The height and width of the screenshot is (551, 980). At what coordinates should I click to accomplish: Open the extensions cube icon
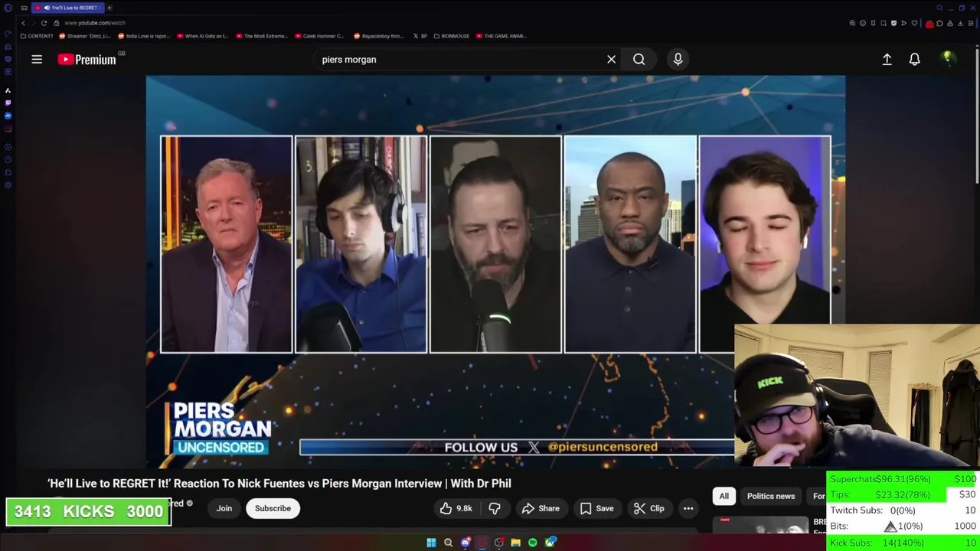[x=939, y=23]
